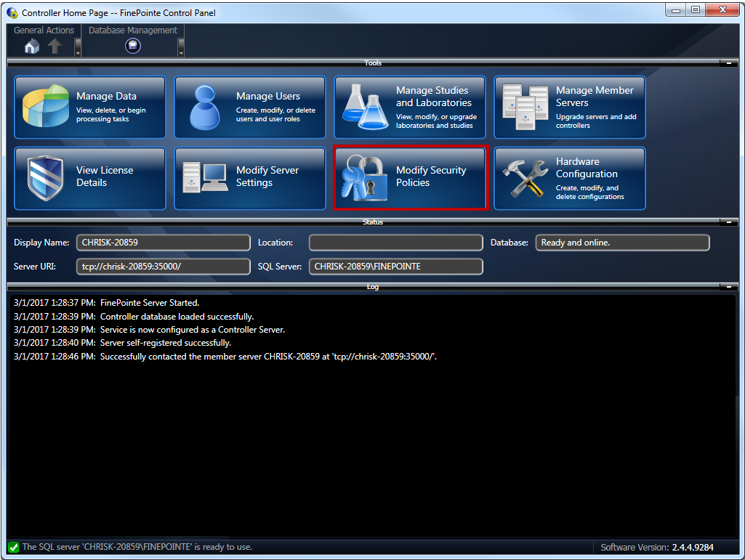Open the Modify Server Settings tile

[x=250, y=179]
